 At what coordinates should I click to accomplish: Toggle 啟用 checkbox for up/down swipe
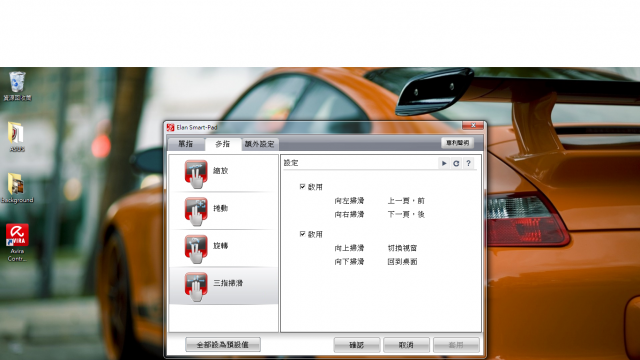pos(302,234)
